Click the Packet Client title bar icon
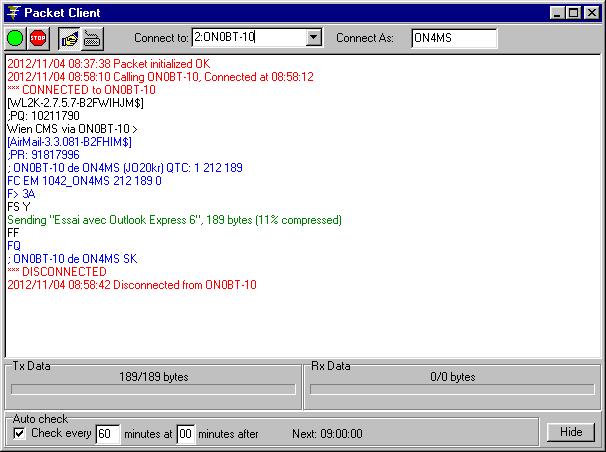 pos(13,13)
